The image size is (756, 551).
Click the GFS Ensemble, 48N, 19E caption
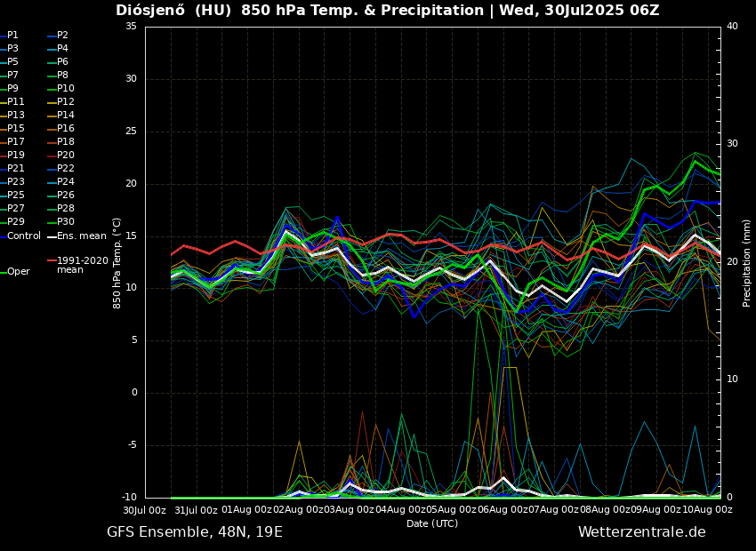195,532
